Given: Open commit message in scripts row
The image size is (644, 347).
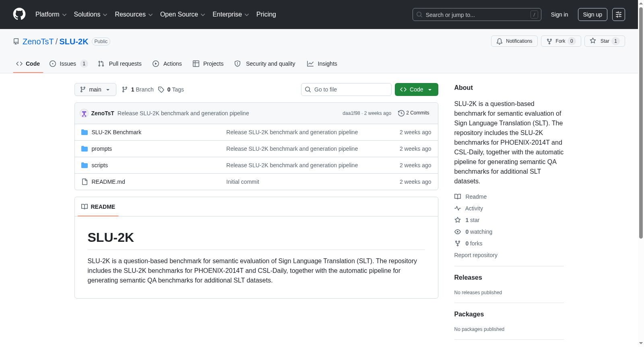Looking at the screenshot, I should tap(292, 165).
